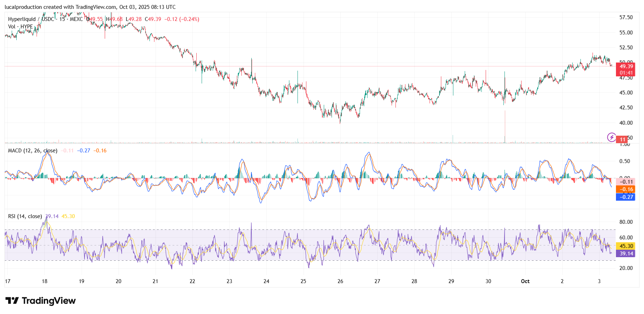Click the 57.50 price scale label

pos(626,17)
